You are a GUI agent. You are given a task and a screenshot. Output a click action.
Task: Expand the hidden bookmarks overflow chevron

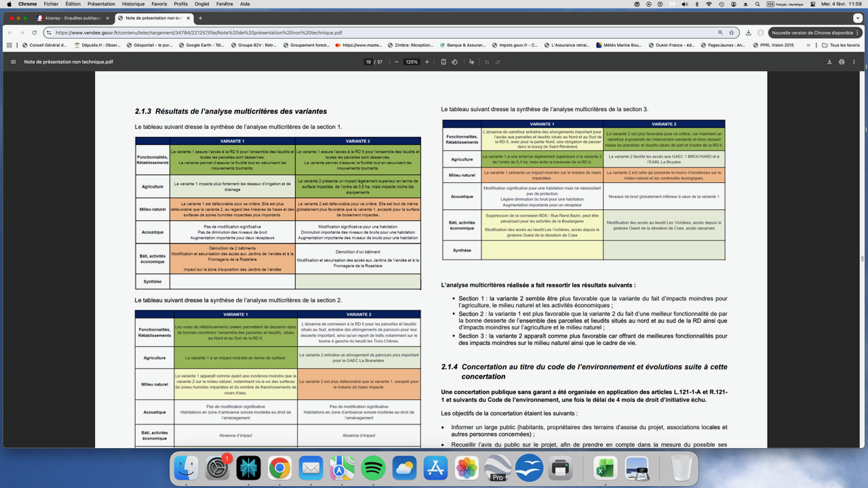[808, 45]
